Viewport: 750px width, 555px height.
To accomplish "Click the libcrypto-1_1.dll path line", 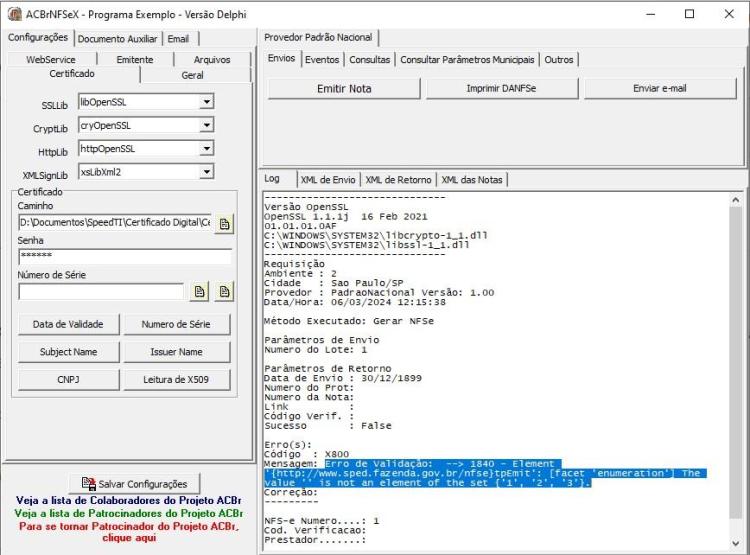I will pyautogui.click(x=376, y=235).
